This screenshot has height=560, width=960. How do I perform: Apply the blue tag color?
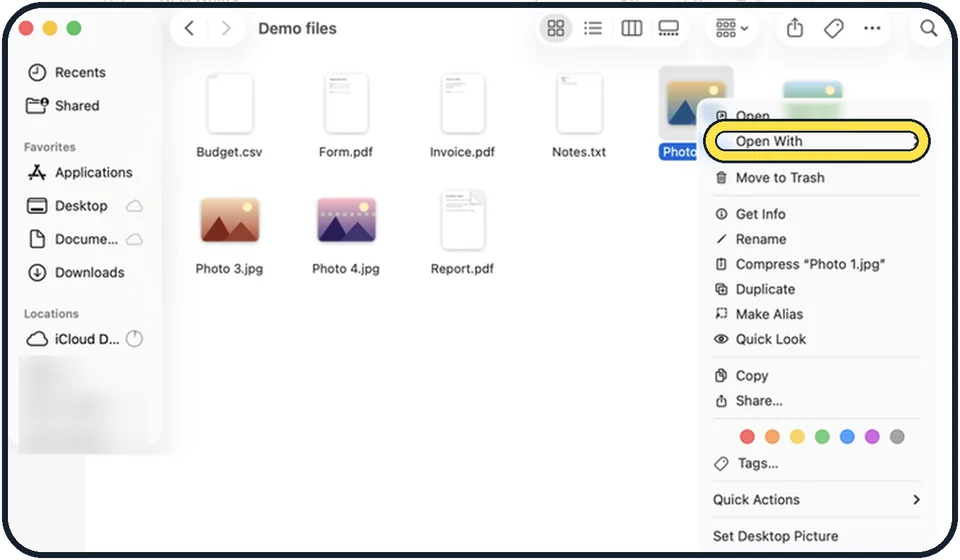click(x=847, y=436)
